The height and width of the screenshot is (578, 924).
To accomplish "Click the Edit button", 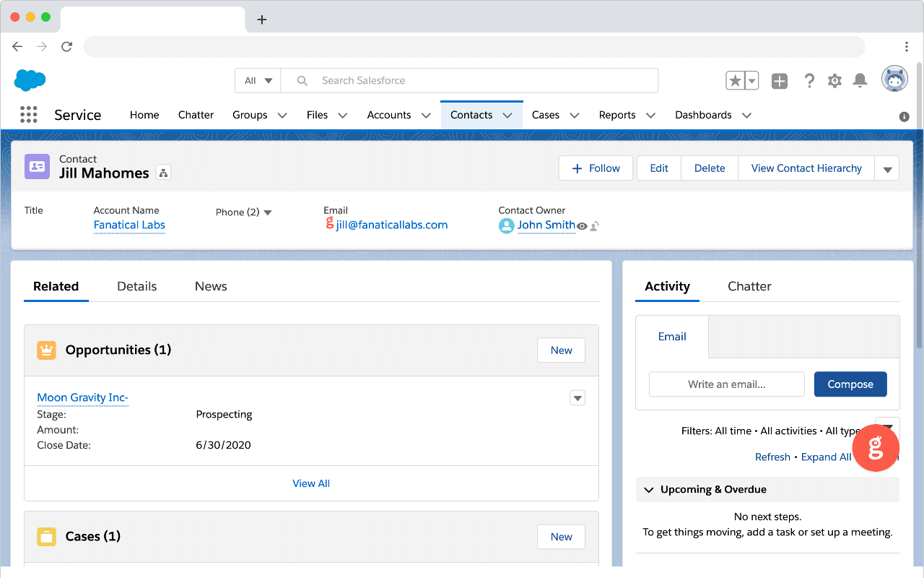I will click(x=659, y=168).
